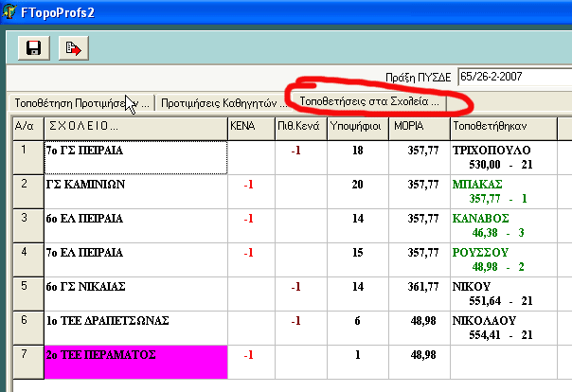Select the magenta 2ο ΤΕΕ ΠΕΡΑΜΑΤΟΣ cell
Image resolution: width=572 pixels, height=392 pixels.
pos(134,362)
